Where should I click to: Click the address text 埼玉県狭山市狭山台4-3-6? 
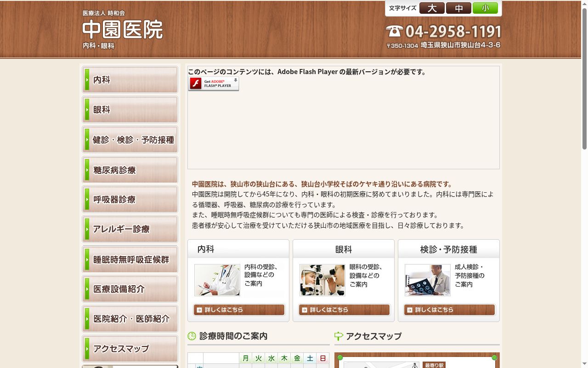(460, 45)
